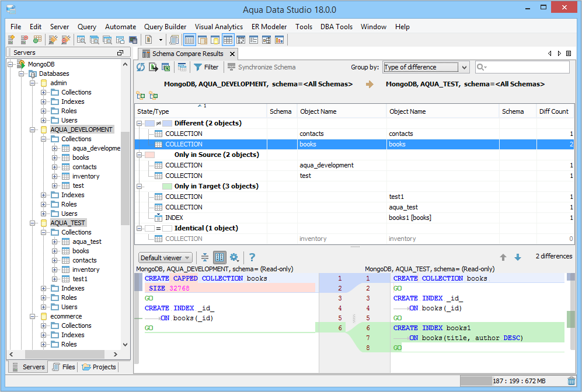The height and width of the screenshot is (392, 582).
Task: Click the connect plug icon in main toolbar
Action: tap(53, 40)
